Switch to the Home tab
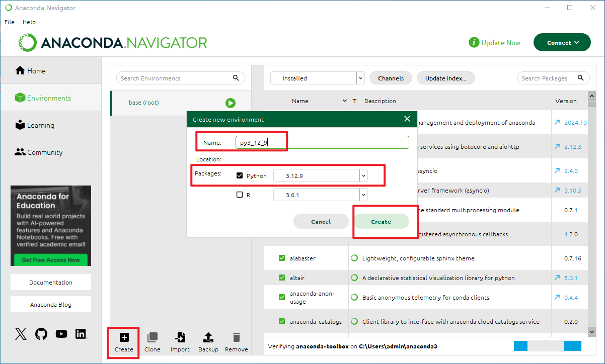The image size is (605, 364). [x=51, y=71]
